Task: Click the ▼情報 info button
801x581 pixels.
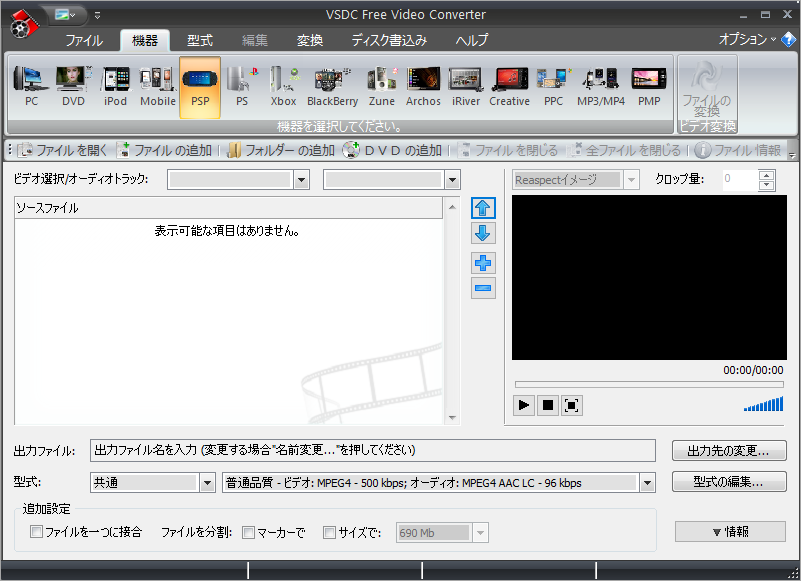Action: (731, 531)
